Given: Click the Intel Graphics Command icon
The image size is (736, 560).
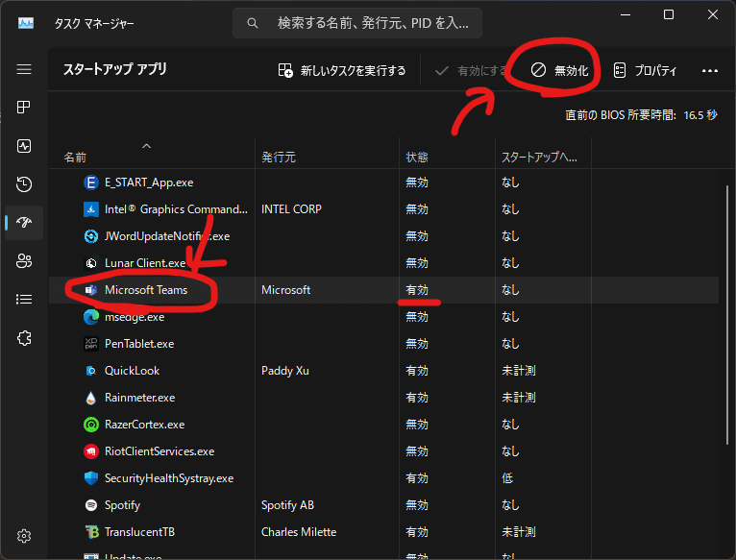Looking at the screenshot, I should tap(91, 209).
